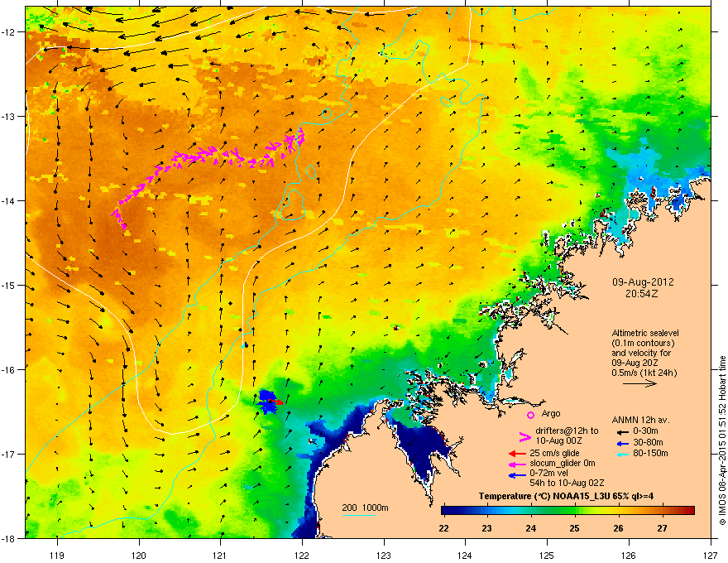
Task: Click the '25 cm/s glide' legend label
Action: tap(554, 453)
